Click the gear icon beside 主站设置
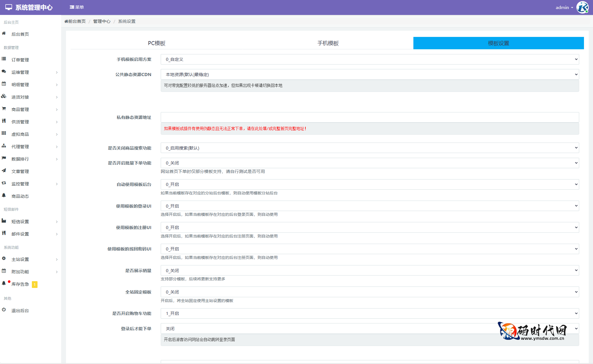The height and width of the screenshot is (364, 593). tap(4, 259)
